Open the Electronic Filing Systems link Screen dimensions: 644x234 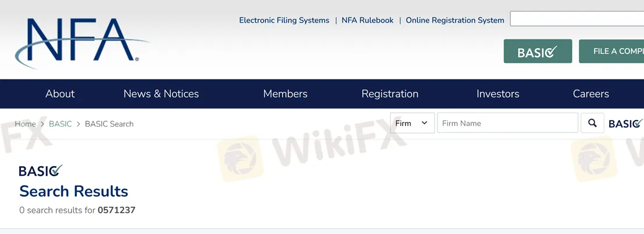[284, 20]
